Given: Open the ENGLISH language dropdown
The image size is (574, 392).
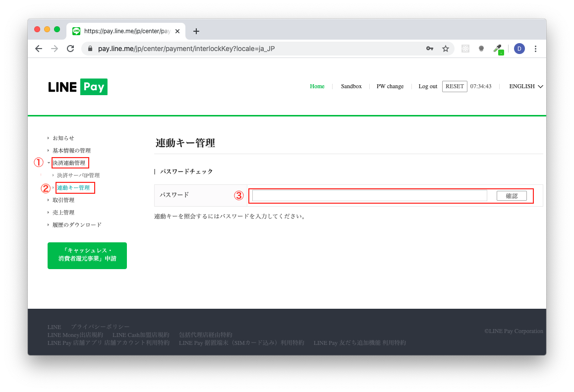Looking at the screenshot, I should click(x=525, y=86).
